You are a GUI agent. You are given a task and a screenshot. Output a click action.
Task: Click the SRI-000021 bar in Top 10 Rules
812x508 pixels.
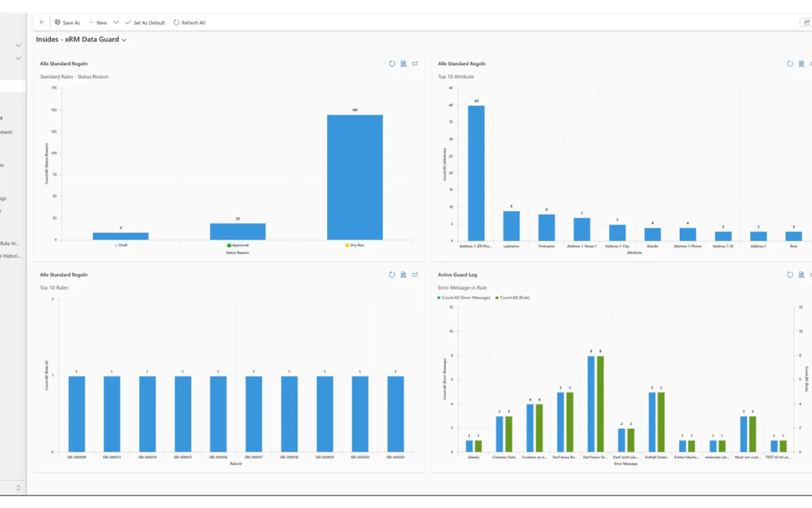coord(395,414)
